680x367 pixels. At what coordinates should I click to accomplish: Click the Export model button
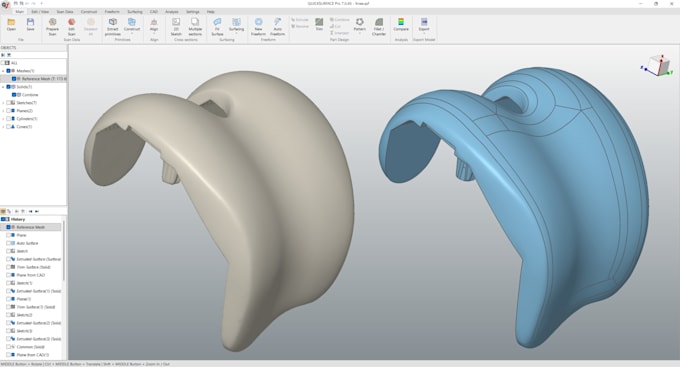tap(424, 24)
